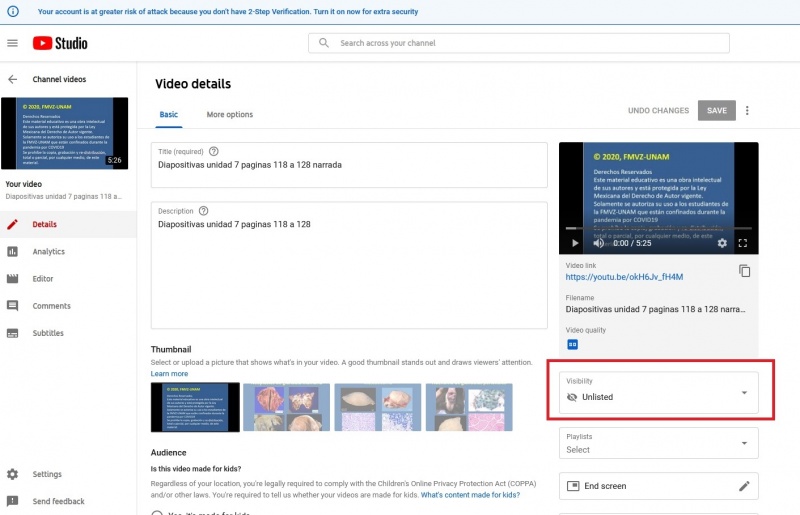
Task: Click the Unlisted eye-slash icon
Action: click(572, 397)
